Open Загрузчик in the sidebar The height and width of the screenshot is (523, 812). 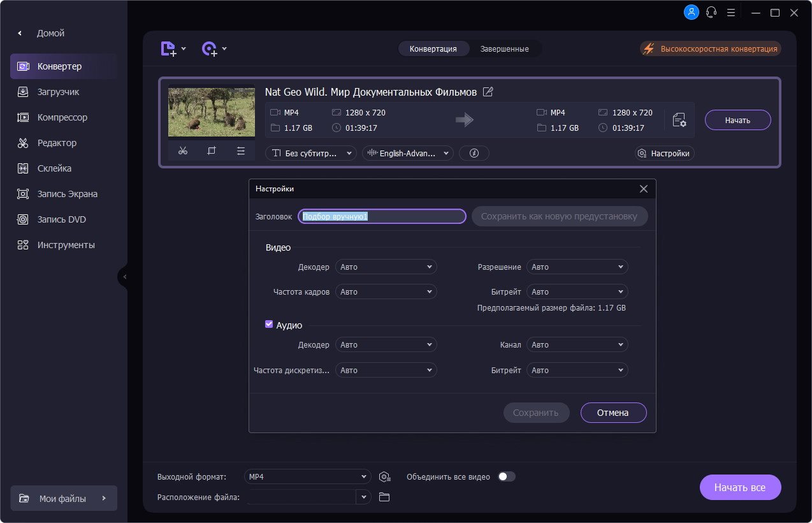[x=64, y=92]
